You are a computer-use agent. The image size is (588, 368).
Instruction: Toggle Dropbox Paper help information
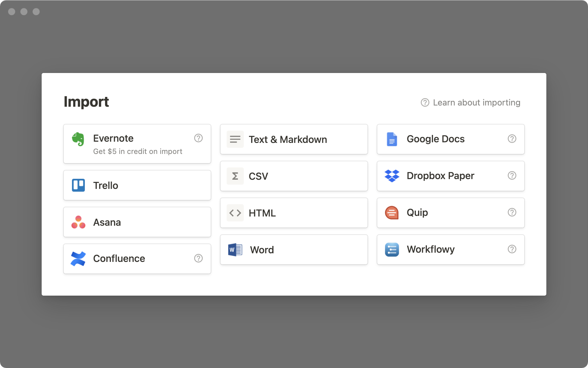[513, 175]
